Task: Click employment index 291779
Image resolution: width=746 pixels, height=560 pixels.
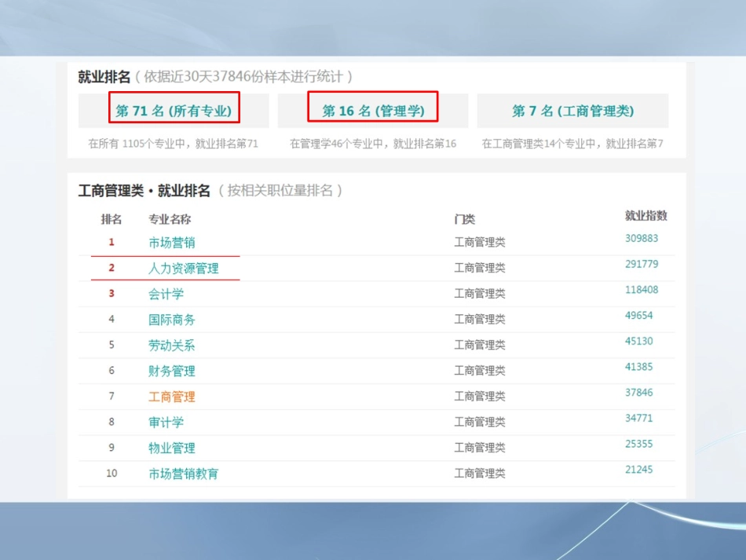Action: (642, 264)
